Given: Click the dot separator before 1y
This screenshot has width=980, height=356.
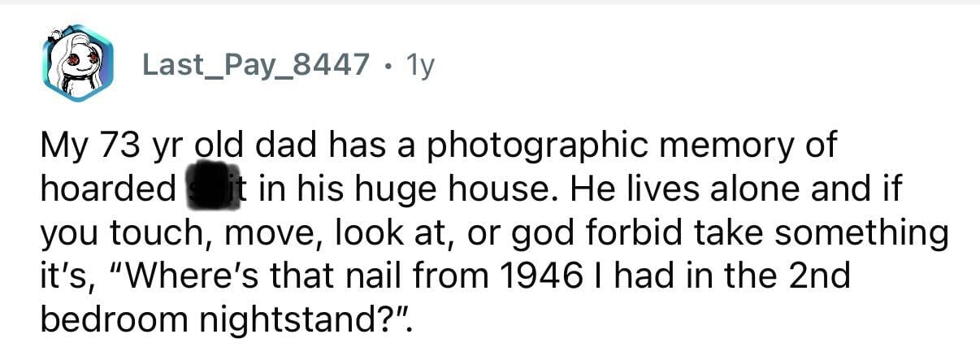Looking at the screenshot, I should [x=388, y=64].
